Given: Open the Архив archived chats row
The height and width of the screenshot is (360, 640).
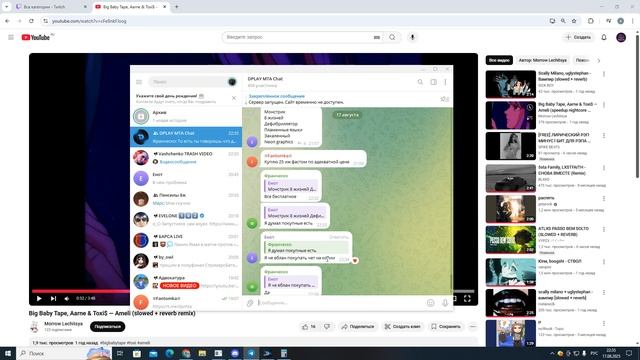Looking at the screenshot, I should coord(186,116).
